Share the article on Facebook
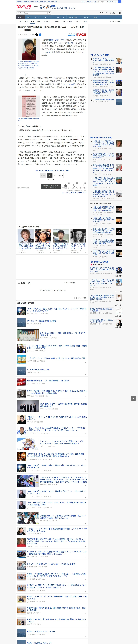138x644 pixels. click(x=40, y=35)
